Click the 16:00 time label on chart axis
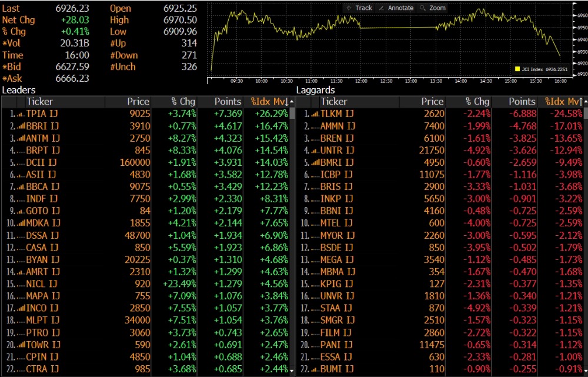Screen dimensions: 588x377 coord(560,81)
